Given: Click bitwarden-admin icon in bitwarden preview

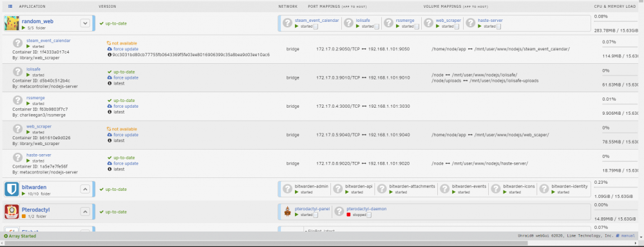Looking at the screenshot, I should (x=288, y=189).
